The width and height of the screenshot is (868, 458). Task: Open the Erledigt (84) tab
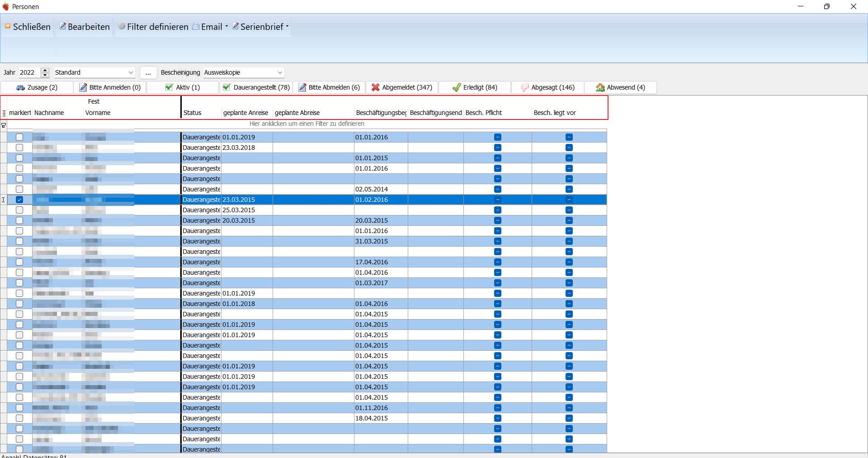pyautogui.click(x=475, y=87)
